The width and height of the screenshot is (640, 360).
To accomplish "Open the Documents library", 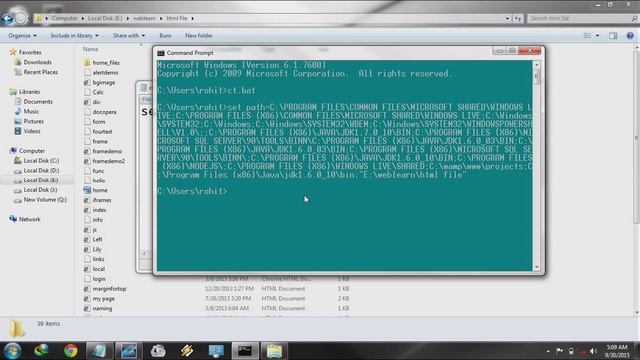I will click(38, 101).
